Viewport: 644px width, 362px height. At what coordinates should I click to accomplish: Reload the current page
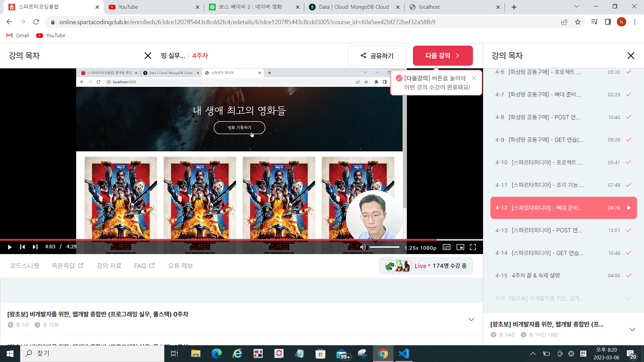tap(36, 22)
